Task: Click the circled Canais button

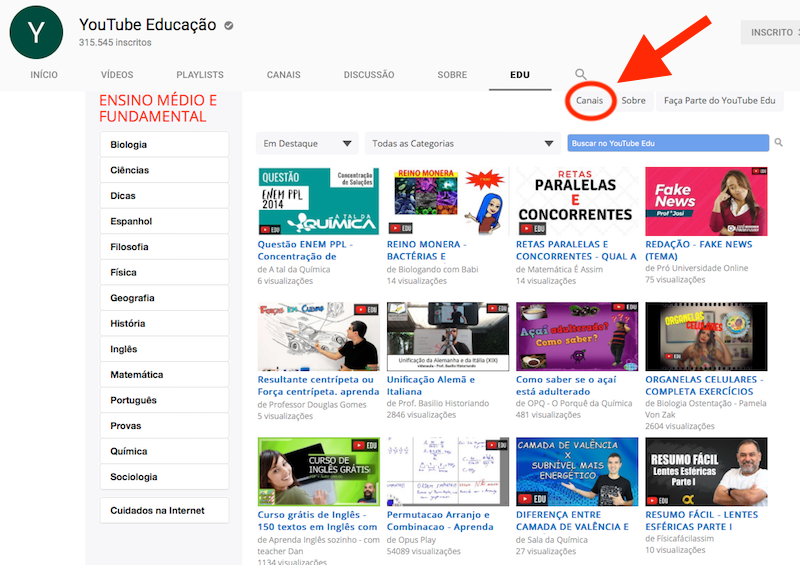Action: pyautogui.click(x=589, y=101)
